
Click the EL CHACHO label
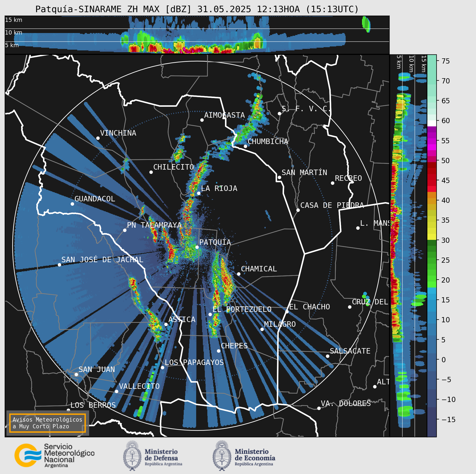309,307
